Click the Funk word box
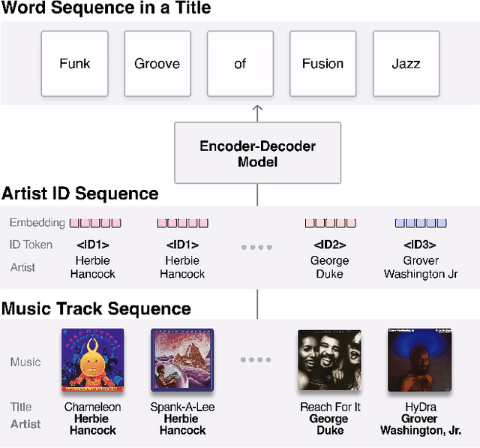This screenshot has width=480, height=448. pyautogui.click(x=74, y=64)
